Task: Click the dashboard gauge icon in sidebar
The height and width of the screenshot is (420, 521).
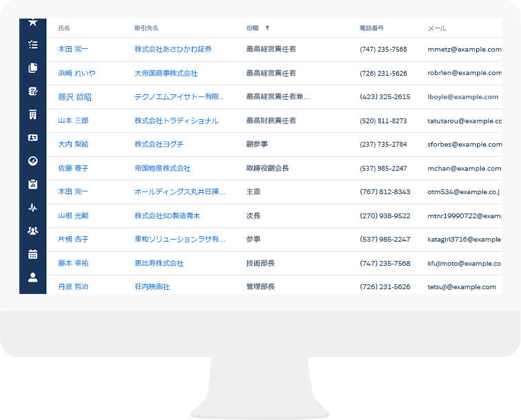Action: 32,160
